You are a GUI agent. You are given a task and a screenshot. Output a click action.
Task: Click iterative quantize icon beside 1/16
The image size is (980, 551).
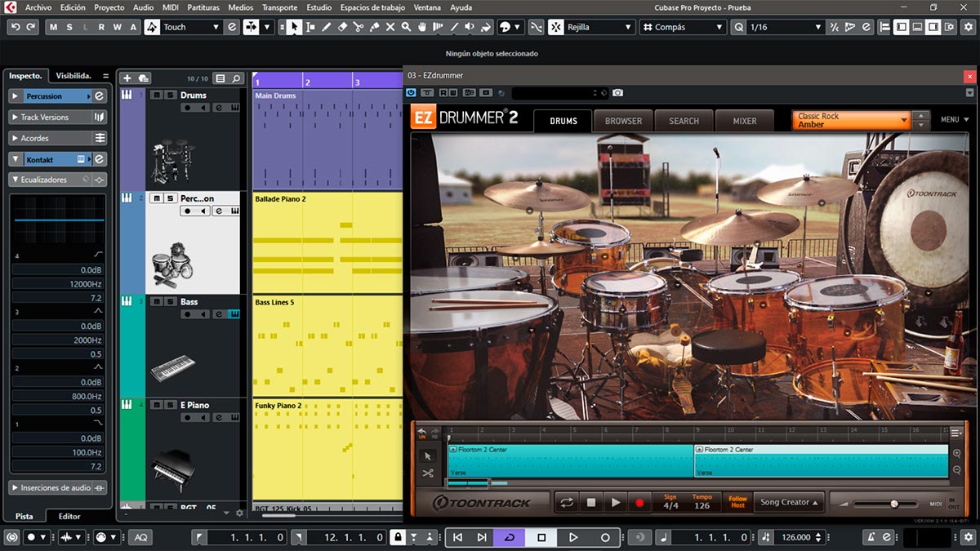tap(835, 27)
